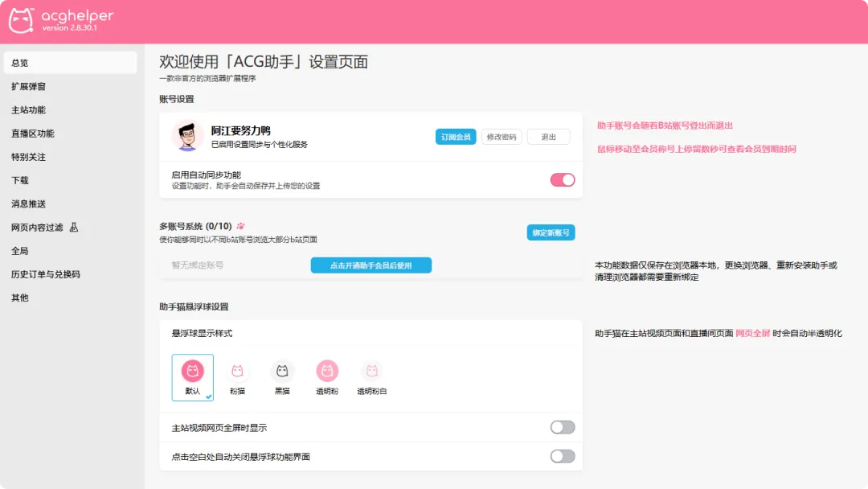This screenshot has height=489, width=868.
Task: Select the 粉猫 floating ball style
Action: (237, 378)
